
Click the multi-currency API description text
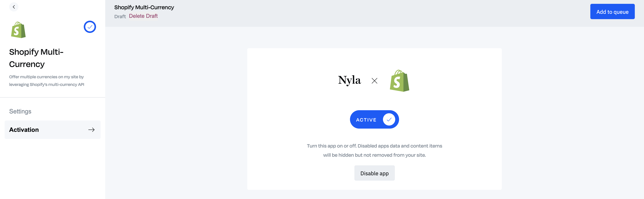pyautogui.click(x=47, y=81)
